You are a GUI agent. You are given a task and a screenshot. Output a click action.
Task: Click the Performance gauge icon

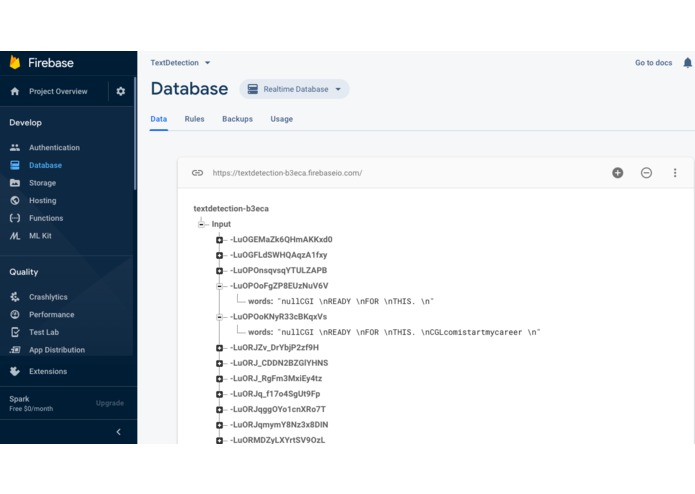[15, 315]
